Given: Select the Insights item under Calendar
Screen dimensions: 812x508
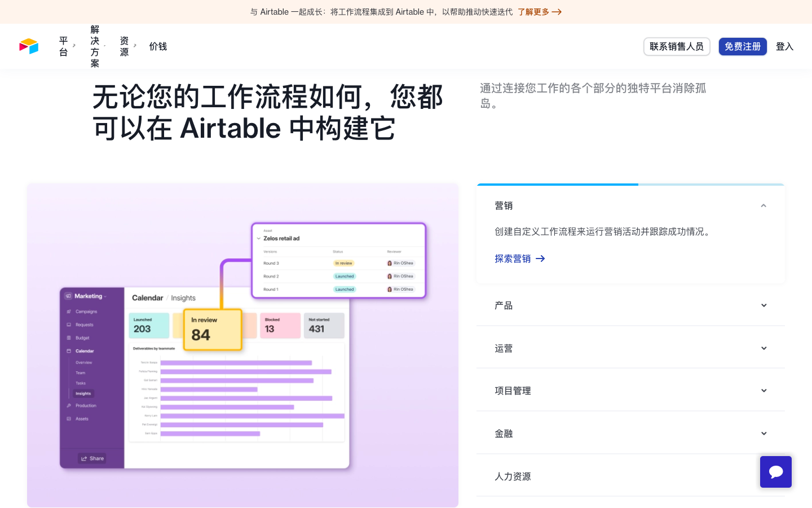Looking at the screenshot, I should pos(83,393).
